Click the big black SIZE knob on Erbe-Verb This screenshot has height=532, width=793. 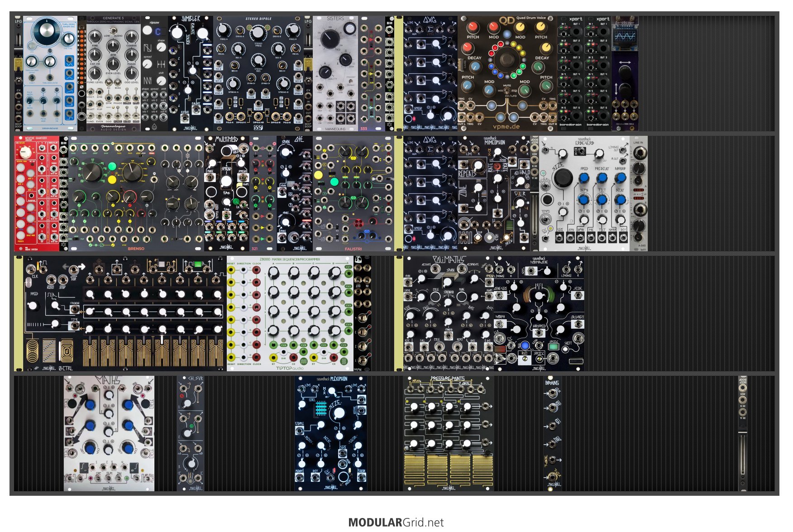click(563, 177)
